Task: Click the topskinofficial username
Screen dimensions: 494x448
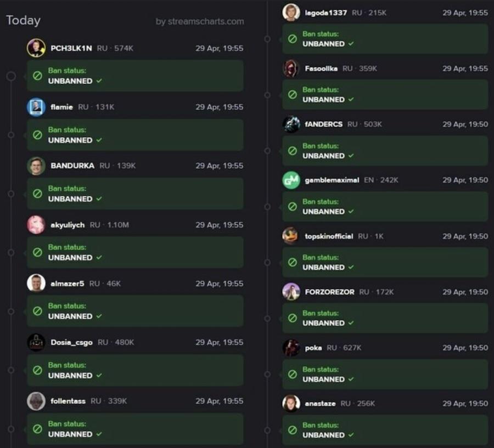Action: [x=329, y=236]
